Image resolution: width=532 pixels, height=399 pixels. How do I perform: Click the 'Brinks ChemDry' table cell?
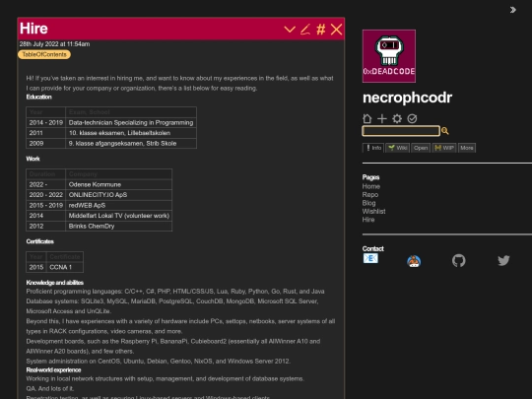(x=119, y=226)
